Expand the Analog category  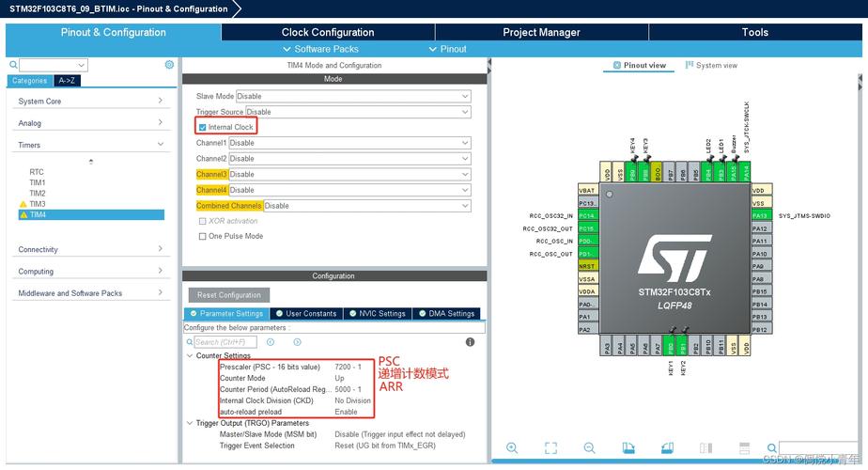90,123
